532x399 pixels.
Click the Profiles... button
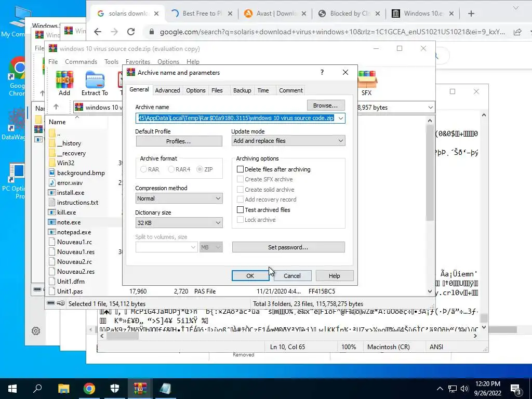click(179, 141)
